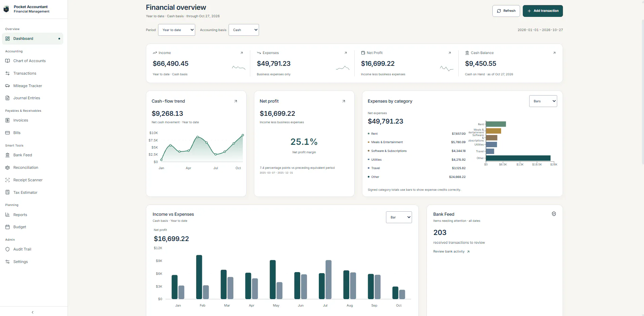Click the Cash Balance amount $9,450.55
This screenshot has width=644, height=316.
tap(481, 63)
